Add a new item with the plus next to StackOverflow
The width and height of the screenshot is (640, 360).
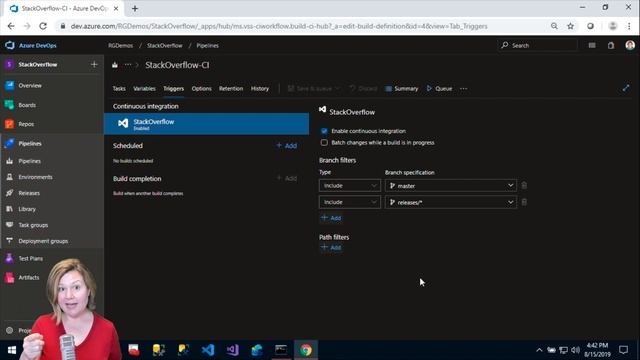[x=94, y=64]
